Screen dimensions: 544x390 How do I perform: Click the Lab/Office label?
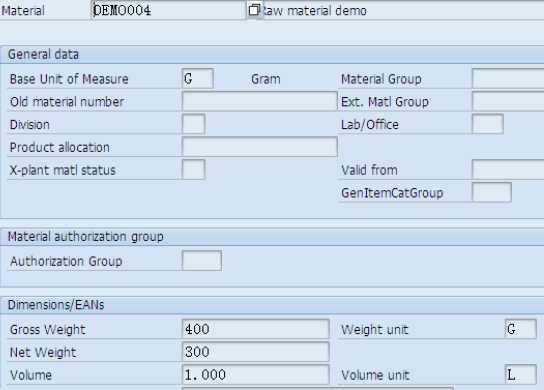click(370, 125)
